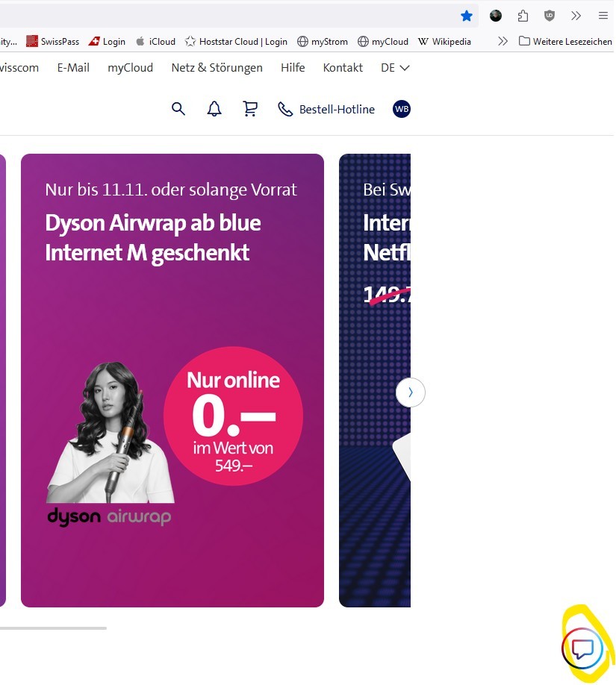Open the Netz & Störungen menu item
The image size is (616, 685).
(x=217, y=68)
